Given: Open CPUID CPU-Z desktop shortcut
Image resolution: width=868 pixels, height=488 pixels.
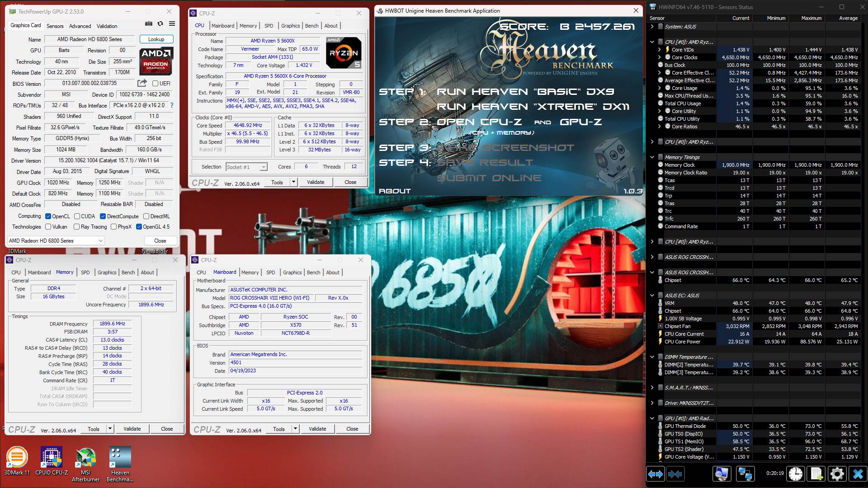Looking at the screenshot, I should [x=52, y=461].
